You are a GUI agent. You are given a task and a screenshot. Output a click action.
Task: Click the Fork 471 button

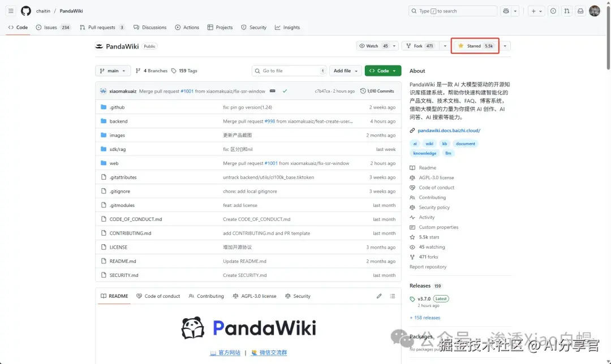point(421,46)
